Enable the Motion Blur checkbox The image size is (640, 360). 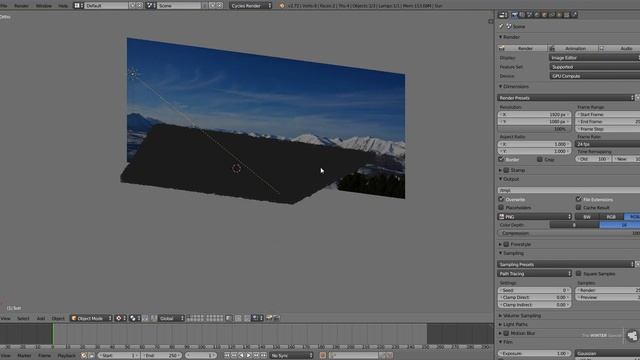507,333
